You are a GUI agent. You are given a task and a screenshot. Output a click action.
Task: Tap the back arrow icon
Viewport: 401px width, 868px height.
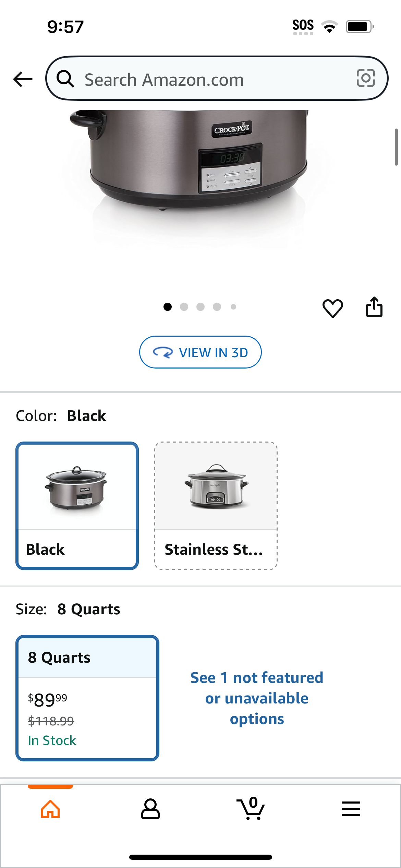(x=23, y=79)
